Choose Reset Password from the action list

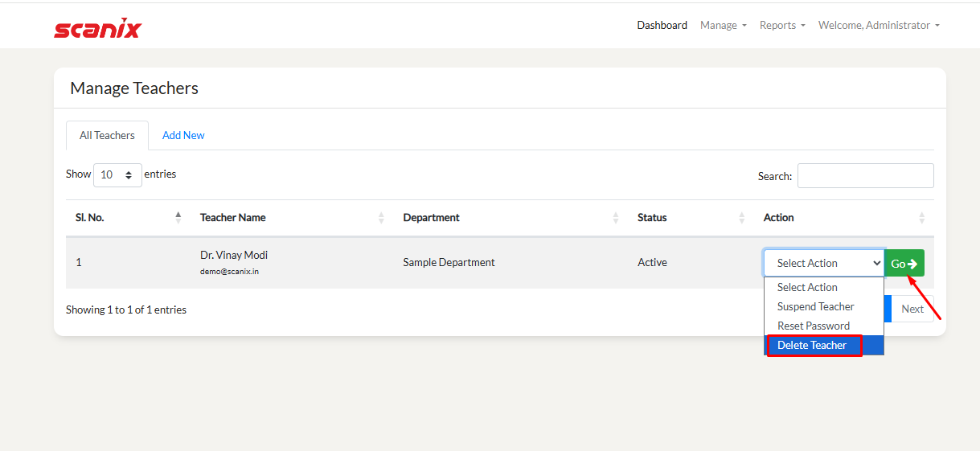(x=813, y=326)
